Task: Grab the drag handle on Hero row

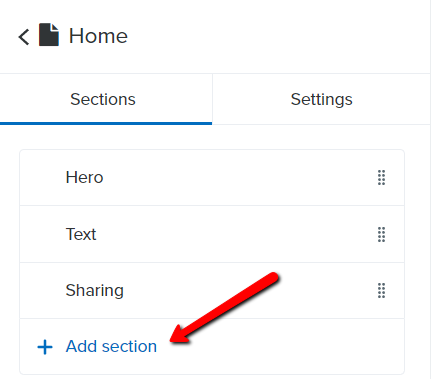Action: [x=381, y=177]
